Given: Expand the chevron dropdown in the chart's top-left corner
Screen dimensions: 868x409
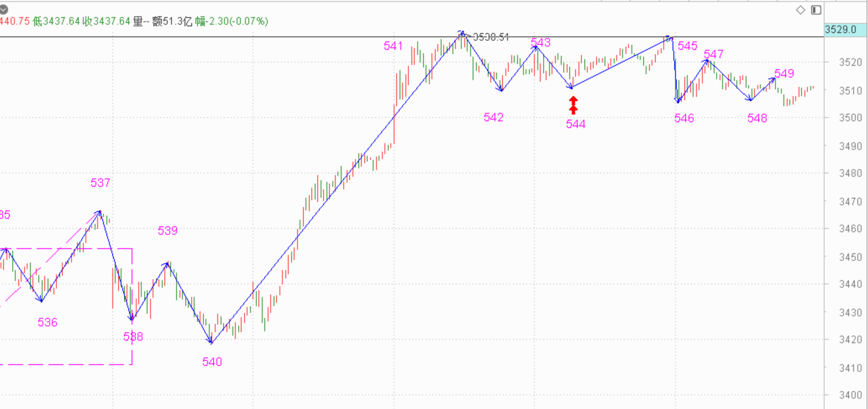Looking at the screenshot, I should [x=4, y=9].
